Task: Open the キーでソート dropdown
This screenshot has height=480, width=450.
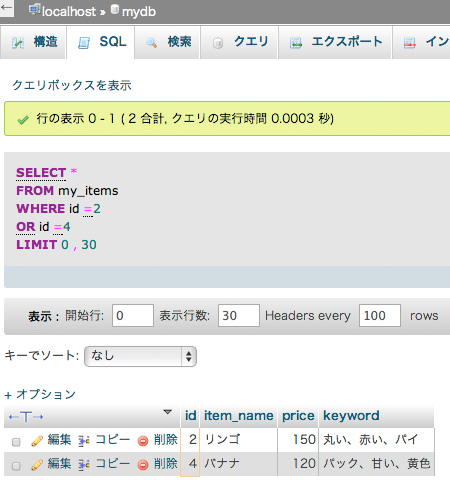Action: [140, 356]
